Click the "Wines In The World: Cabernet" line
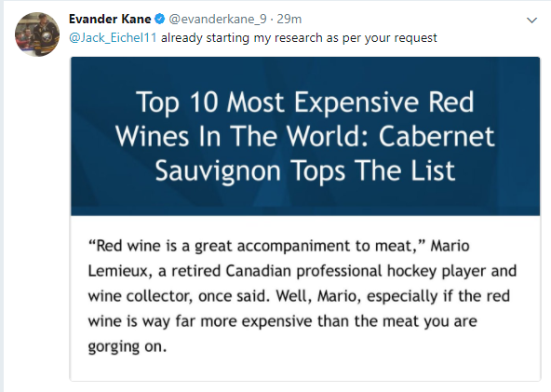551x392 pixels. pyautogui.click(x=305, y=137)
